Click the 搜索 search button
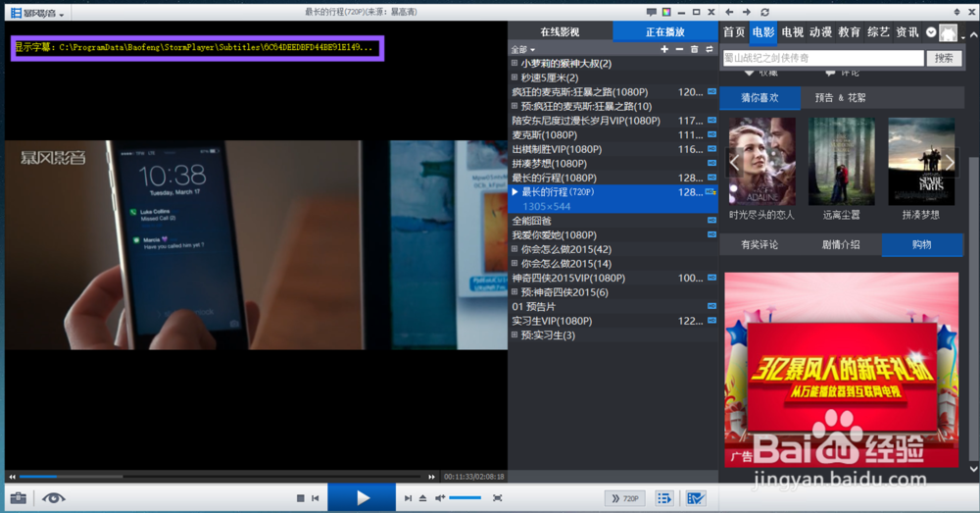Screen dimensions: 980x513 [944, 58]
